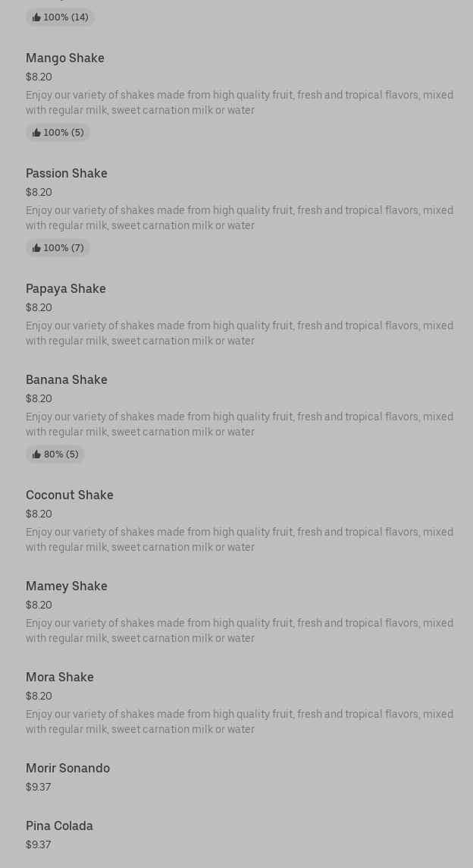Click the Pina Colada $9.37 price
This screenshot has height=868, width=473.
39,844
